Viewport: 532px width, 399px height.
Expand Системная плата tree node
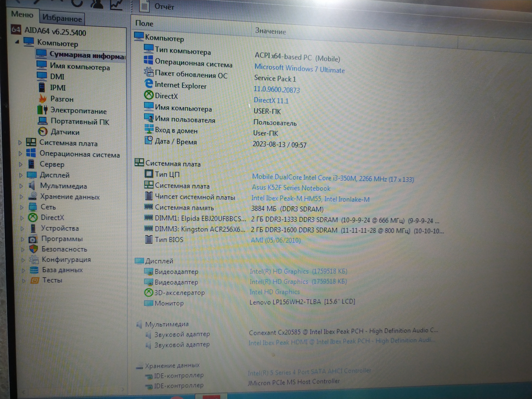(x=20, y=143)
